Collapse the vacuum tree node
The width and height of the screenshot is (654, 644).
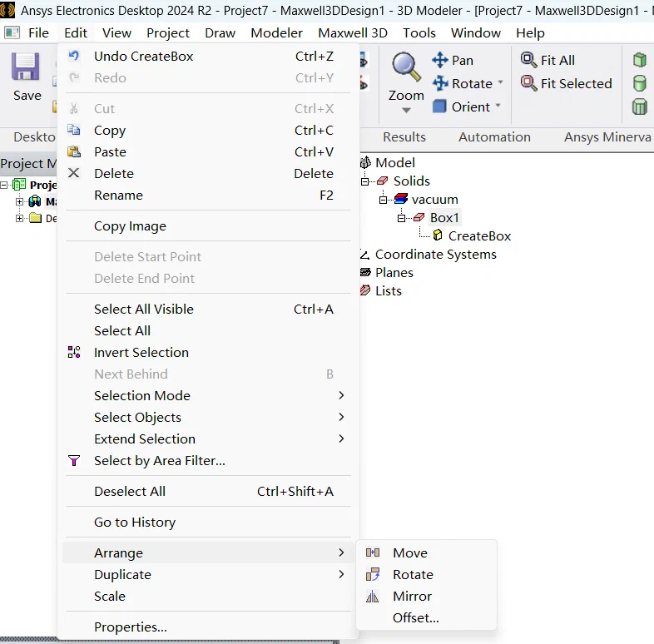[384, 200]
